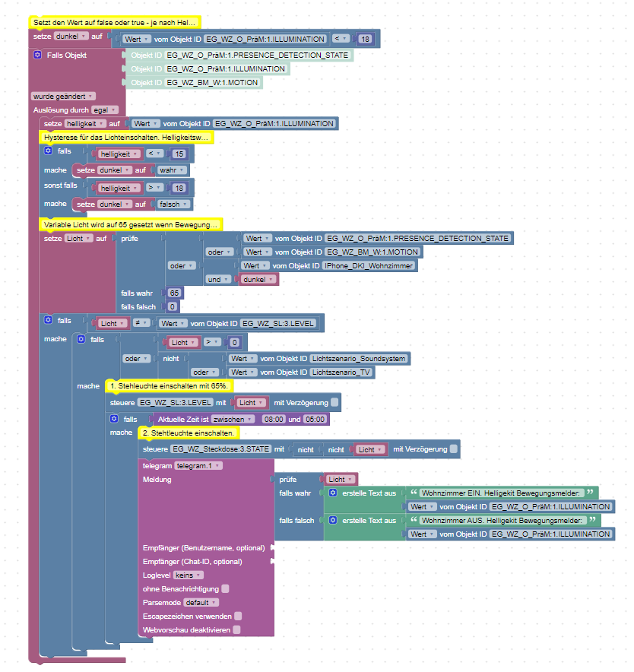Click comment 'Setzt den Wert auf false oder true'
Viewport: 634px width, 672px height.
pos(115,22)
